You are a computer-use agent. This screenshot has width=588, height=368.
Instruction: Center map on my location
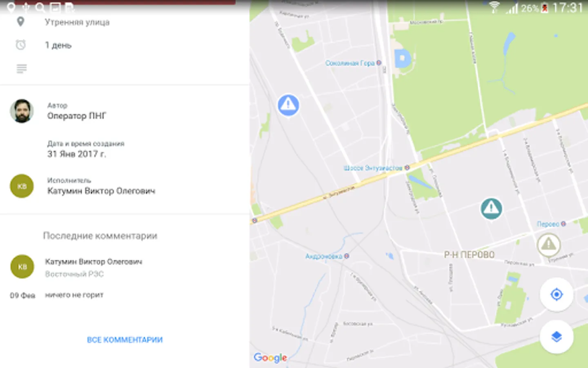(557, 294)
